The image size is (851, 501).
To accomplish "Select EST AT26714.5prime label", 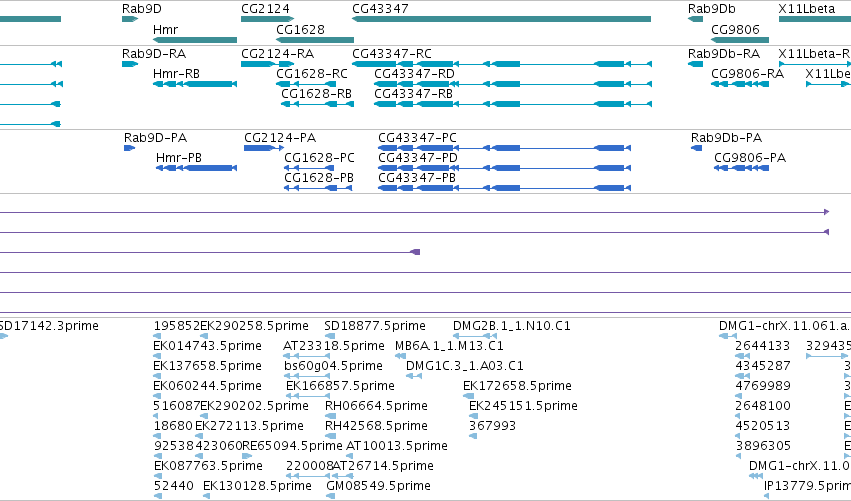I will (383, 466).
